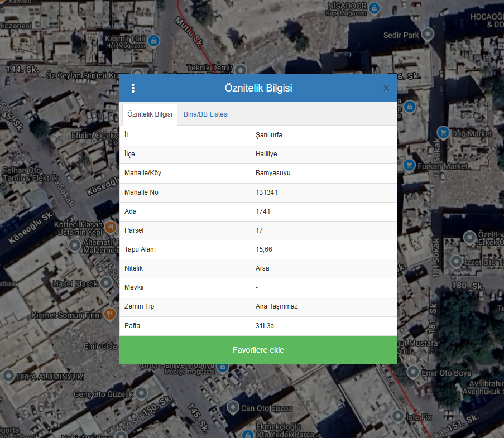The image size is (504, 438).
Task: Select the Emir Oto Boya map pin
Action: coord(413,372)
